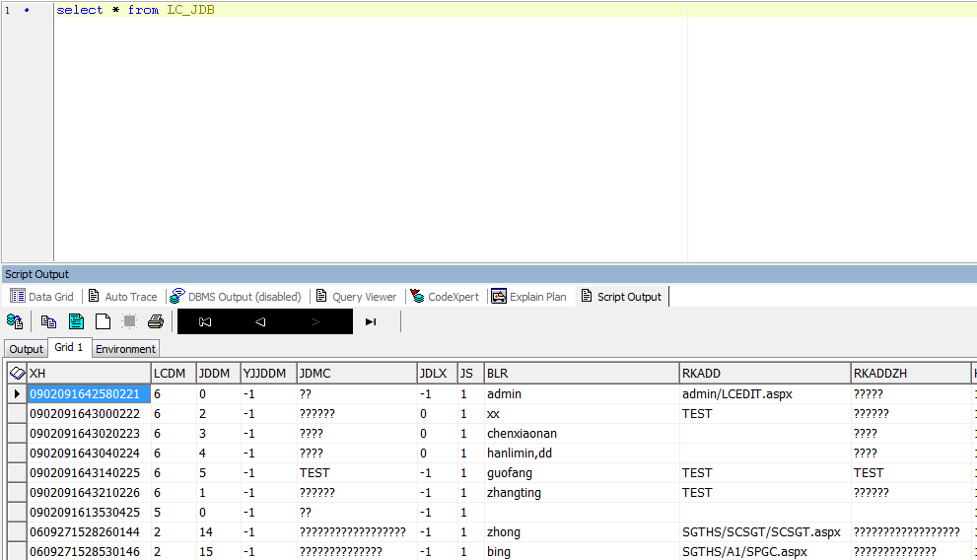The width and height of the screenshot is (977, 560).
Task: Open DBMS Output (disabled) tab
Action: pos(236,296)
